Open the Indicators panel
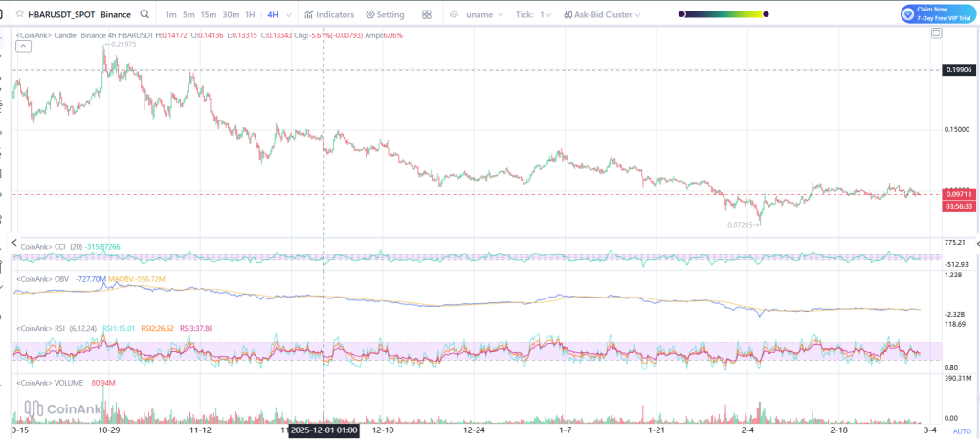 tap(329, 14)
